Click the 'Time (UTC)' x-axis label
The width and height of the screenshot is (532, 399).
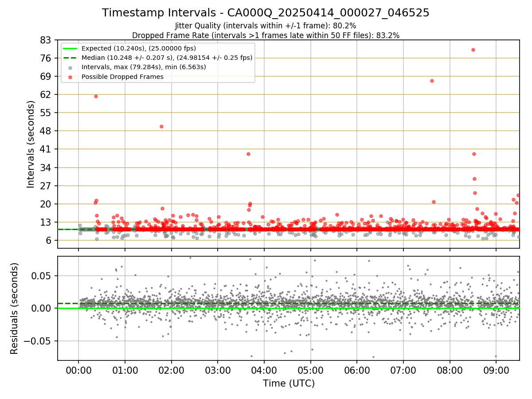[289, 383]
